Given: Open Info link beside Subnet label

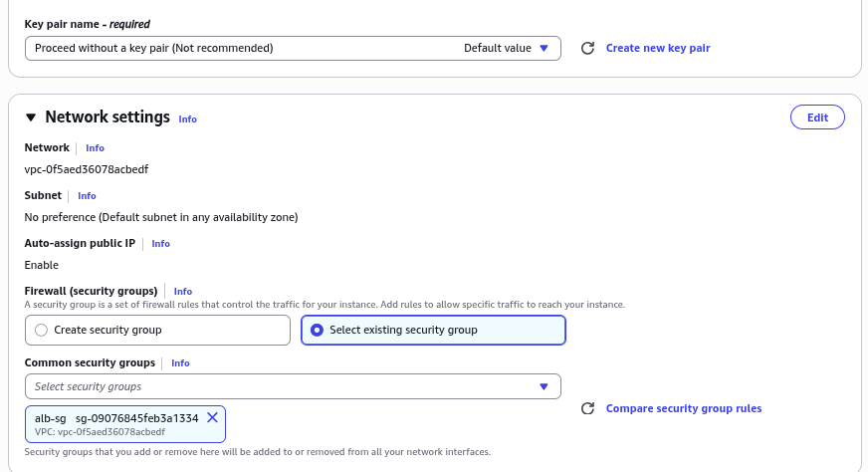Looking at the screenshot, I should pyautogui.click(x=87, y=195).
